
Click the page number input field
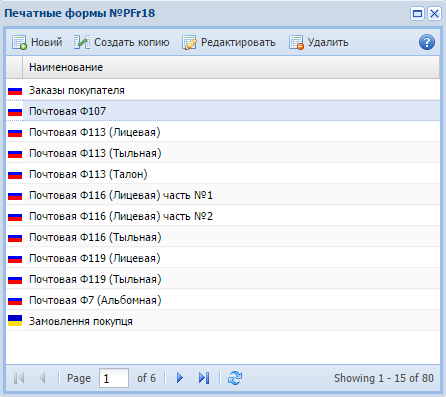click(x=114, y=378)
